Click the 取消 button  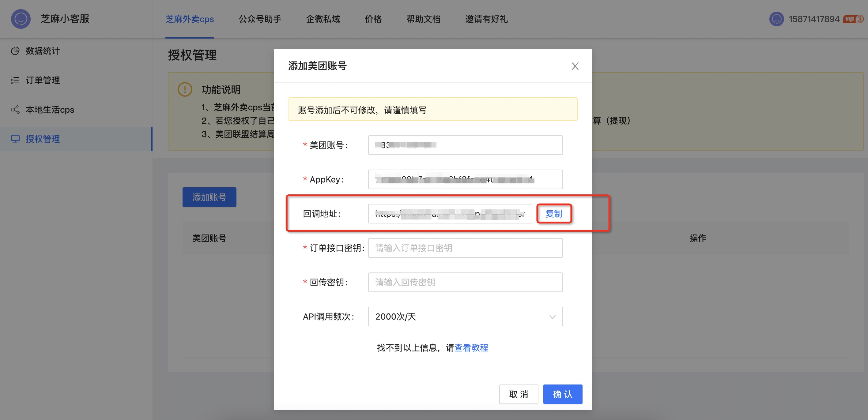[x=519, y=394]
